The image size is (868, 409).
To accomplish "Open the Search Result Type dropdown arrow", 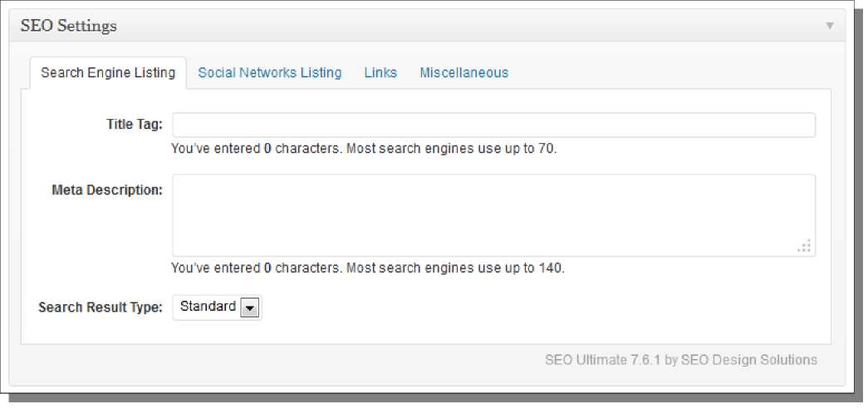I will point(249,308).
